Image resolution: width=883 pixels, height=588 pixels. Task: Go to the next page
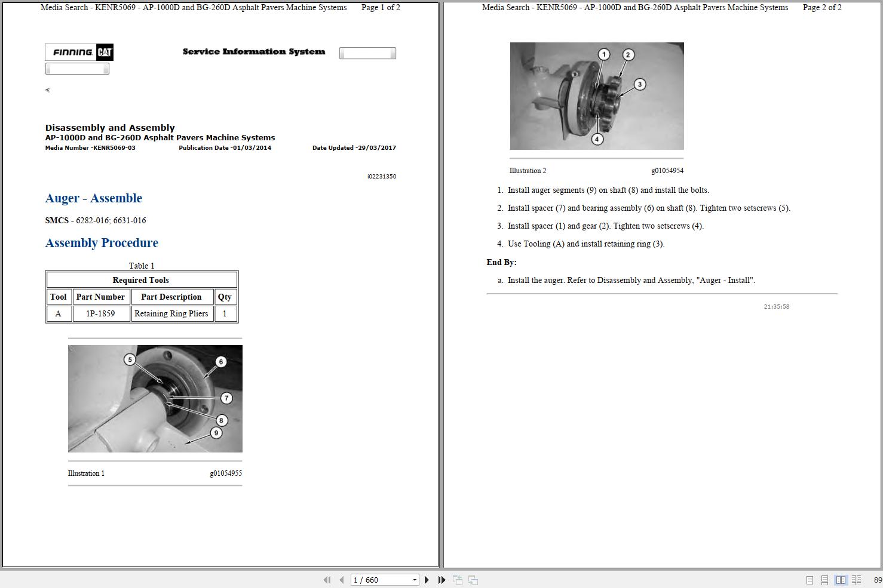click(427, 580)
